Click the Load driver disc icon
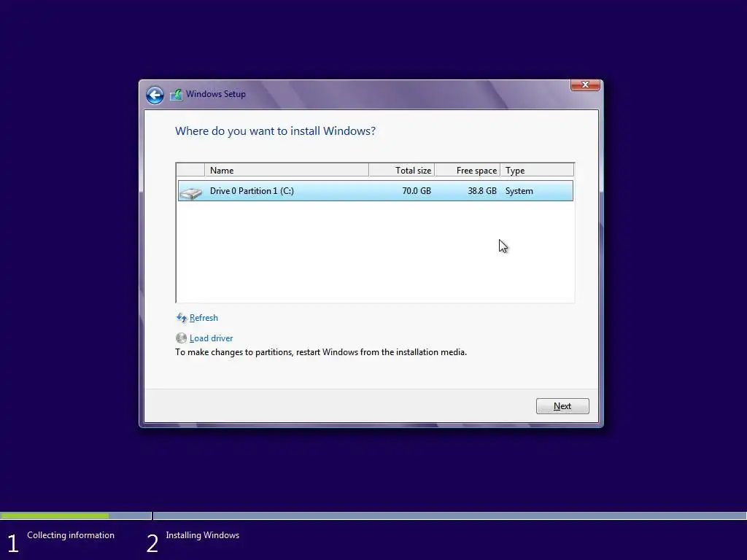 click(181, 338)
